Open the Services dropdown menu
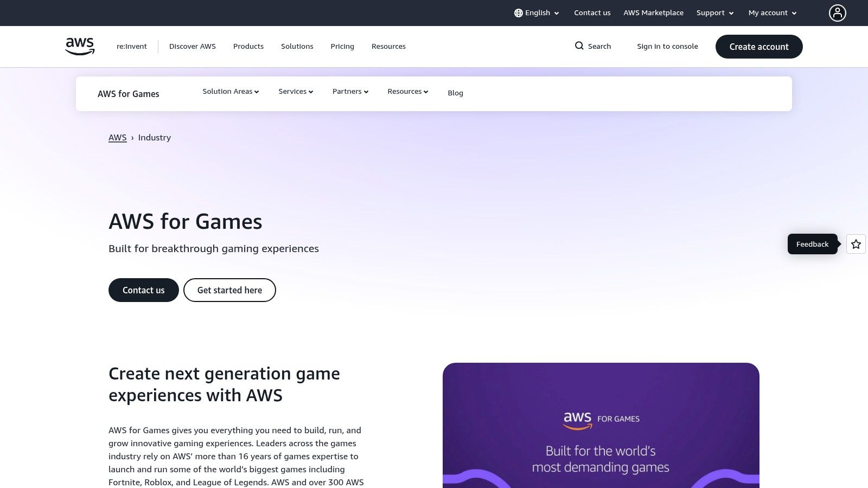868x488 pixels. click(295, 91)
